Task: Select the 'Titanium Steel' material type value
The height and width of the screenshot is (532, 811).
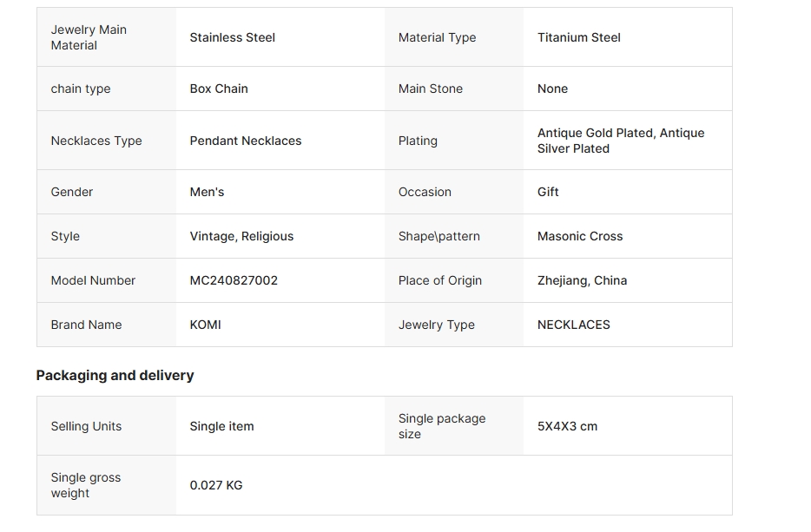Action: click(x=578, y=37)
